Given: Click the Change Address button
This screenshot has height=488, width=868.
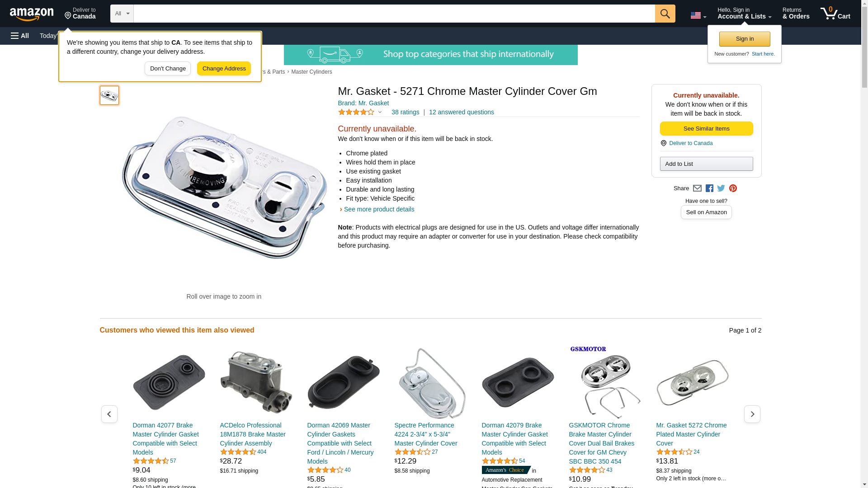Looking at the screenshot, I should click(224, 69).
